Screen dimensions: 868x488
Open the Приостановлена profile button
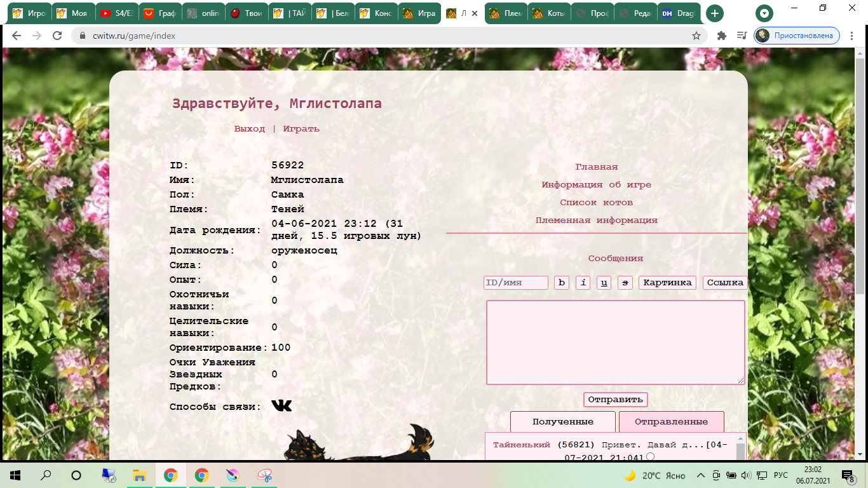pos(797,36)
